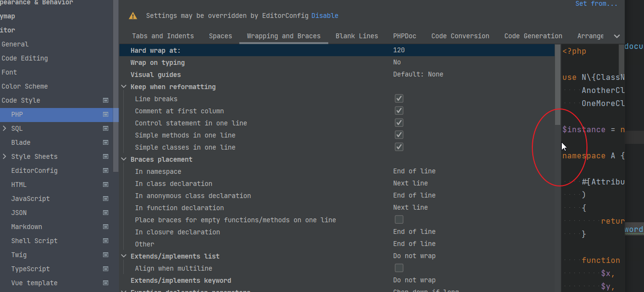Switch to the Tabs and Indents tab
644x292 pixels.
coord(163,36)
